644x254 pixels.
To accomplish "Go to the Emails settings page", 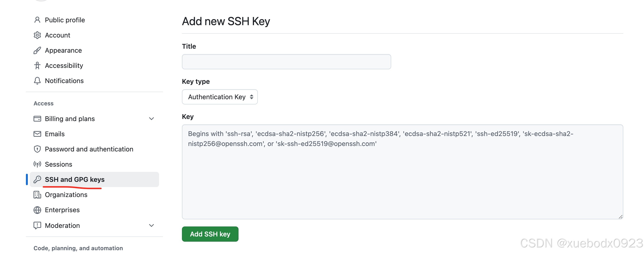I will [55, 134].
